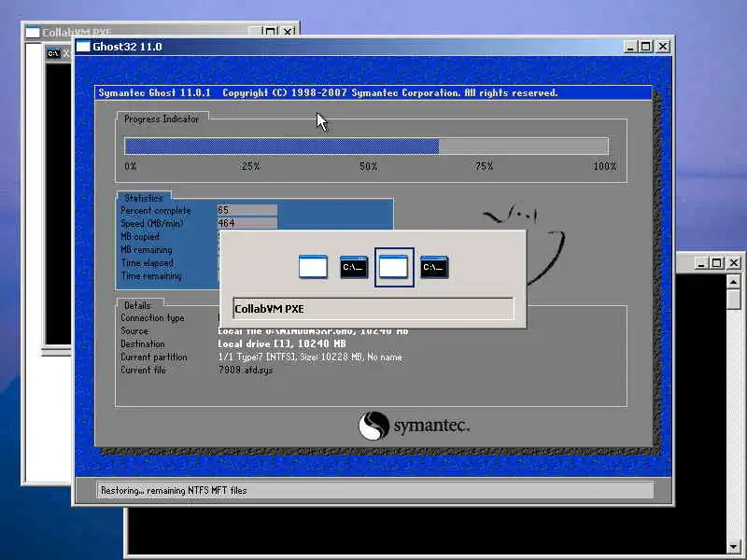Click the 'MB remaining' label
Screen dimensions: 747x560
tap(146, 249)
